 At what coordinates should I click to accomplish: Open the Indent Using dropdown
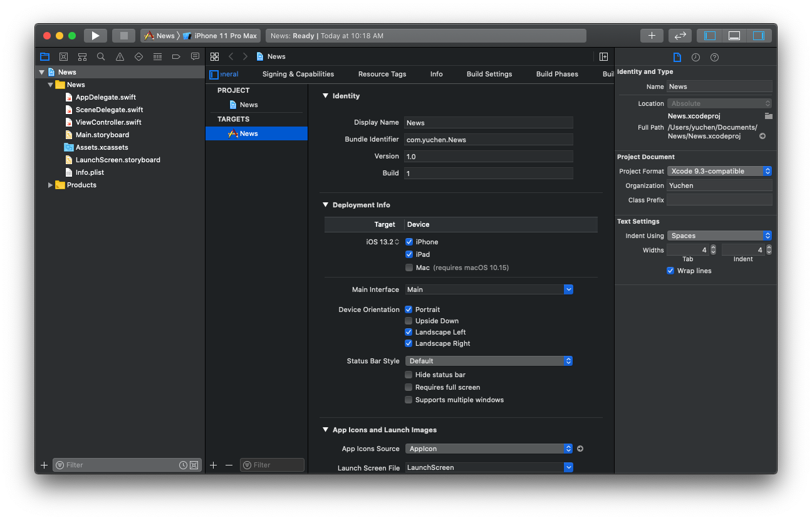[719, 236]
